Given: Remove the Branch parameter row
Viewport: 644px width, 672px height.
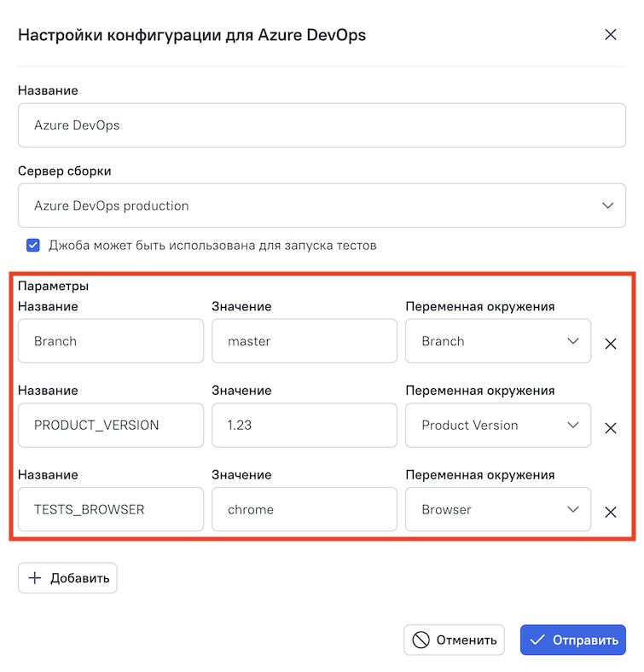Looking at the screenshot, I should [610, 345].
